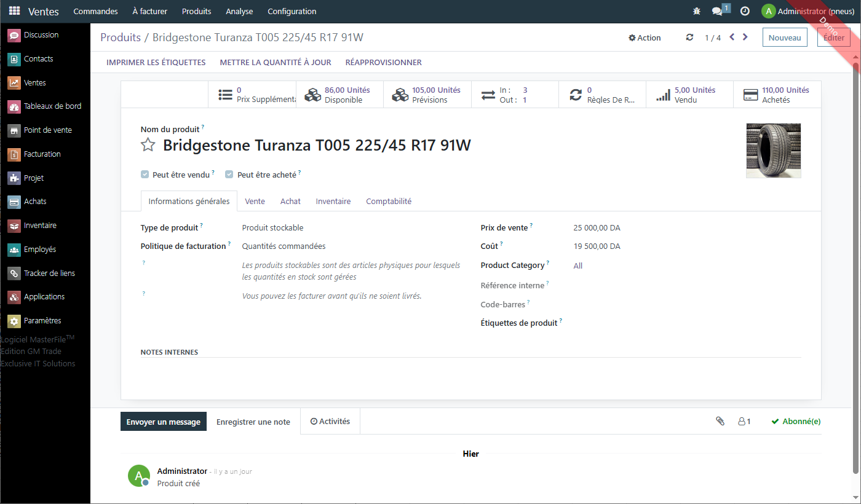Switch to the Vente tab
The width and height of the screenshot is (861, 504).
click(255, 201)
